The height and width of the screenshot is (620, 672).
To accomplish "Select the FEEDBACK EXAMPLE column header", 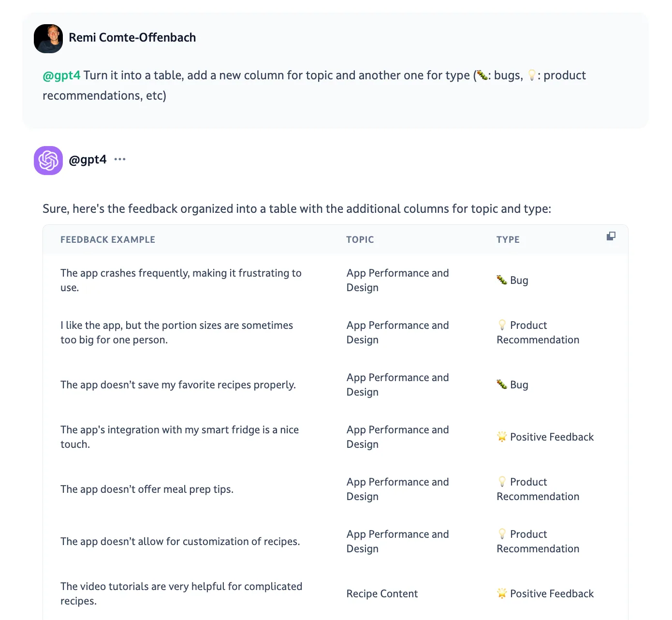I will click(x=108, y=239).
